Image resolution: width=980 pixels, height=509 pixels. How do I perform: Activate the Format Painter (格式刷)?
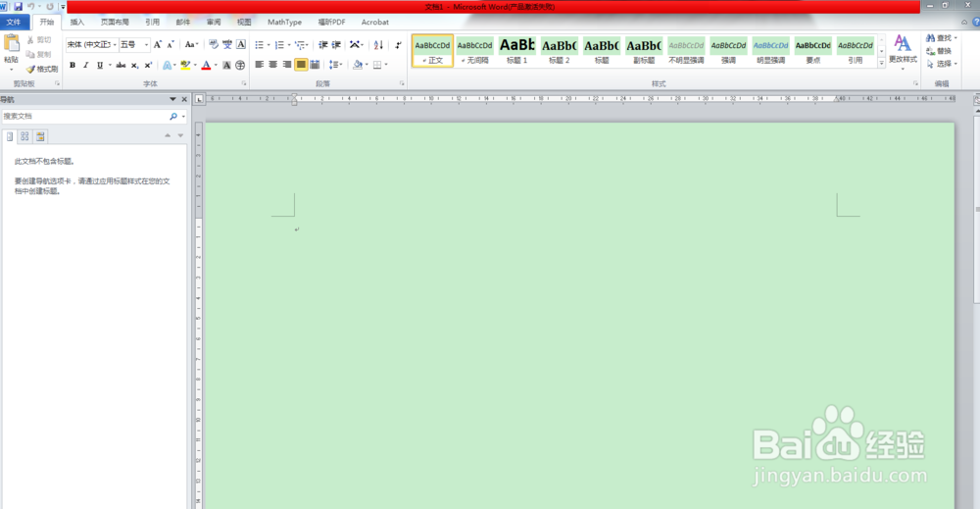tap(42, 69)
